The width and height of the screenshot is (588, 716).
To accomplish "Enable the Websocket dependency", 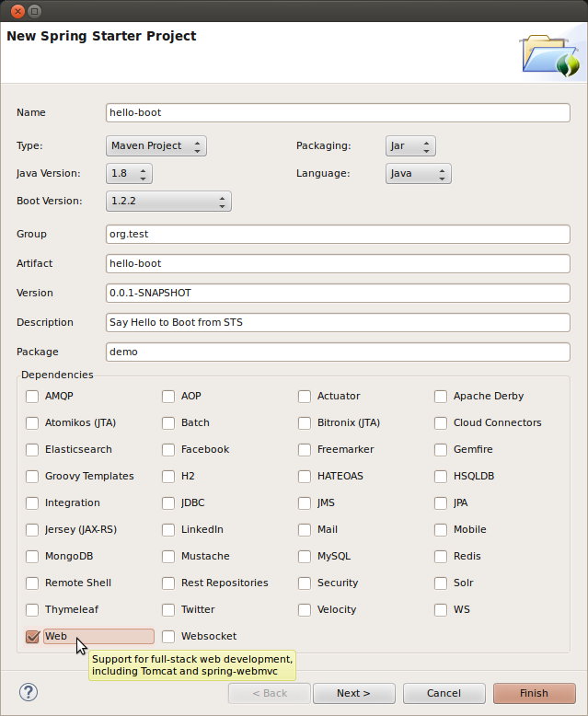I will click(x=168, y=637).
